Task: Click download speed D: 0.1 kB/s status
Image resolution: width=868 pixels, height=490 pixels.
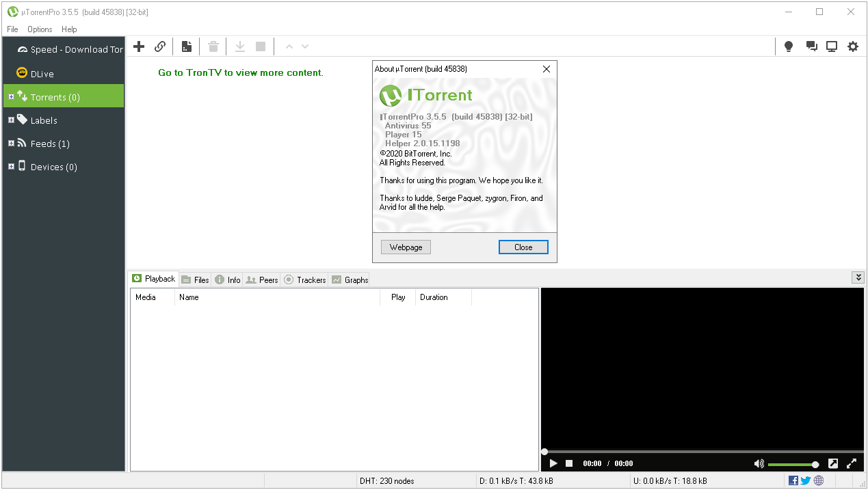Action: click(x=516, y=481)
